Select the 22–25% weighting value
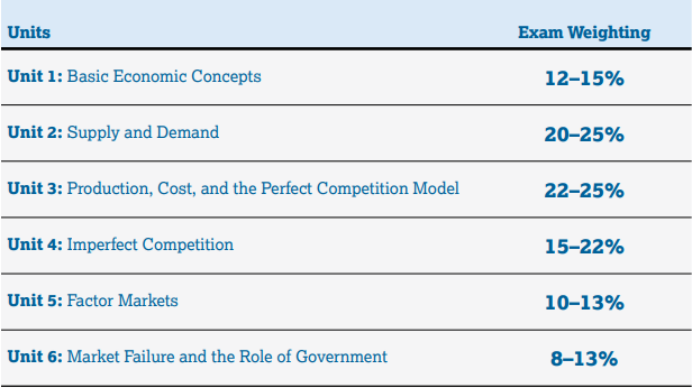Viewport: 692px width, 389px height. [x=584, y=191]
